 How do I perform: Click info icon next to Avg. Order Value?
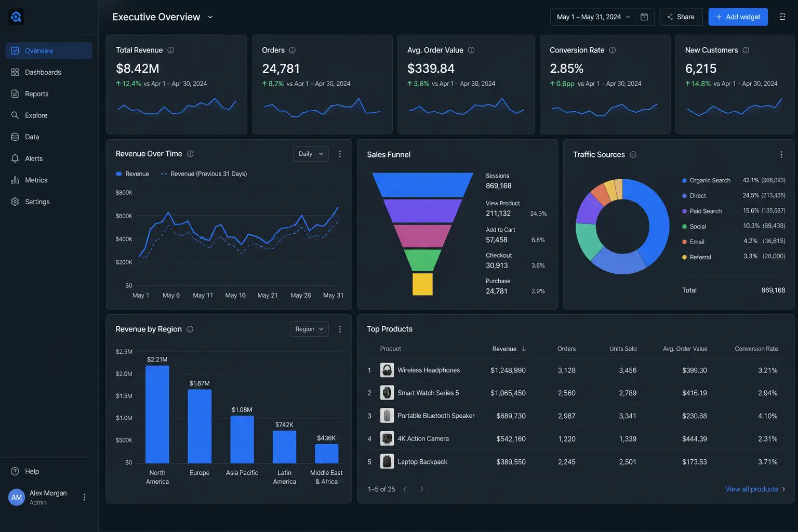(471, 50)
